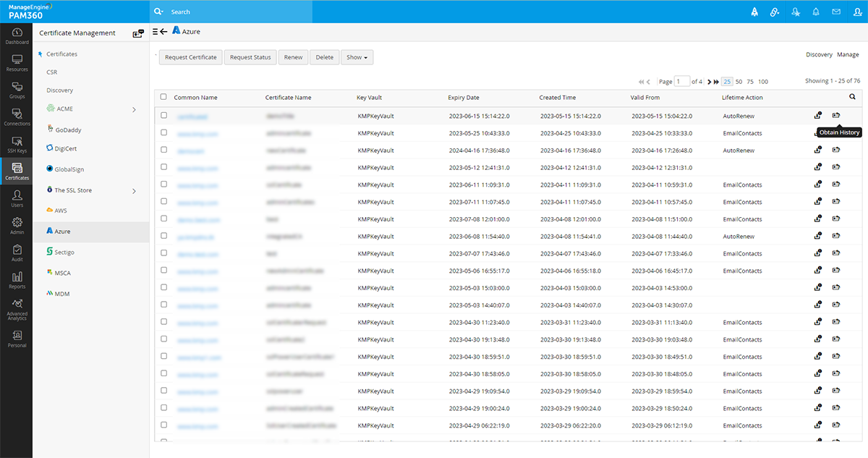
Task: Open the search magnifier in the certificate table header
Action: (852, 96)
